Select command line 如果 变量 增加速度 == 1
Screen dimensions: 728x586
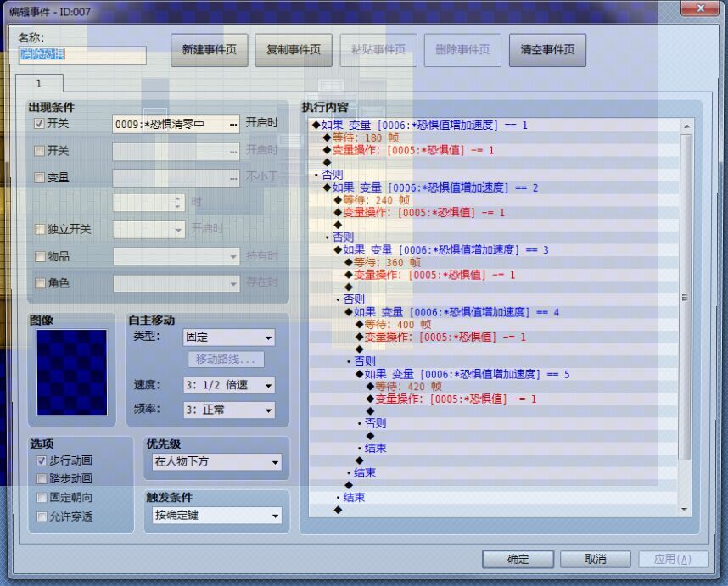424,125
